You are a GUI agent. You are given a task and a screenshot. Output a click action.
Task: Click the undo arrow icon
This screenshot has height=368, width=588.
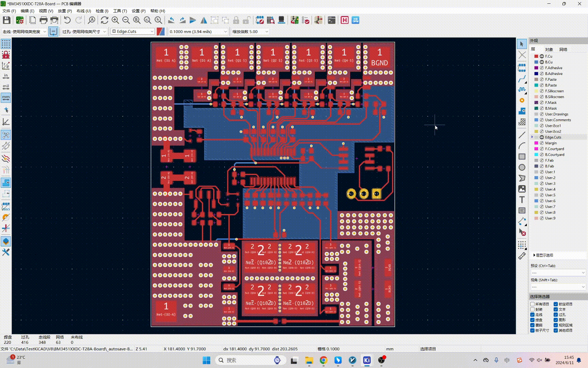[67, 20]
